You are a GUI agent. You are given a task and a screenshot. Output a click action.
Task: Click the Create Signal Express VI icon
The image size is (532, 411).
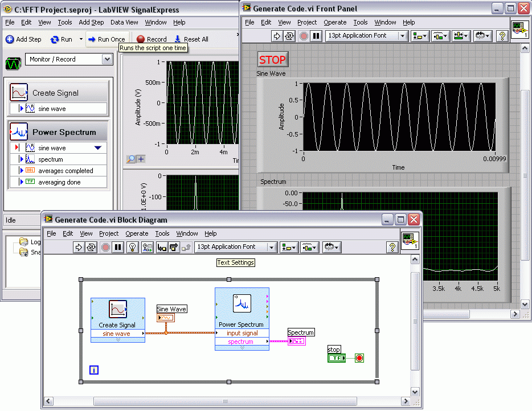click(x=117, y=310)
